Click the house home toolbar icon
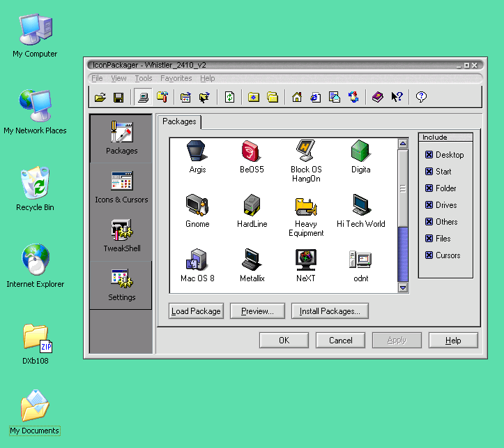This screenshot has width=504, height=448. (297, 97)
